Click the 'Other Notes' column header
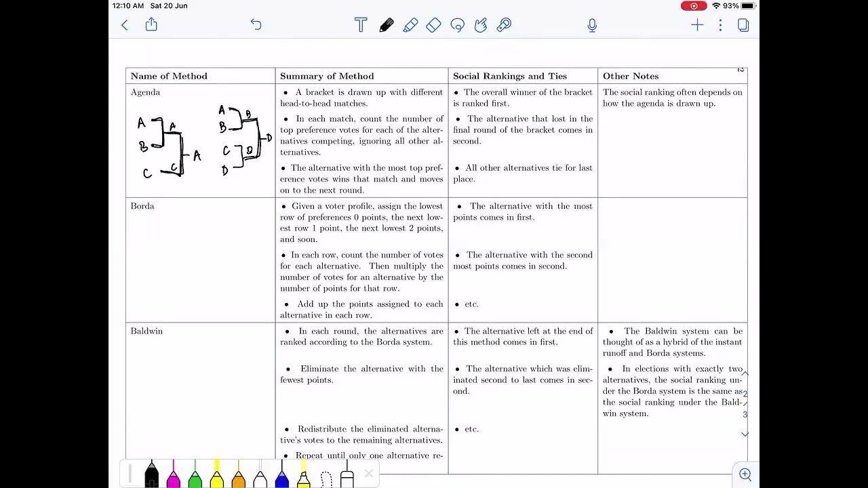The image size is (868, 488). 631,76
